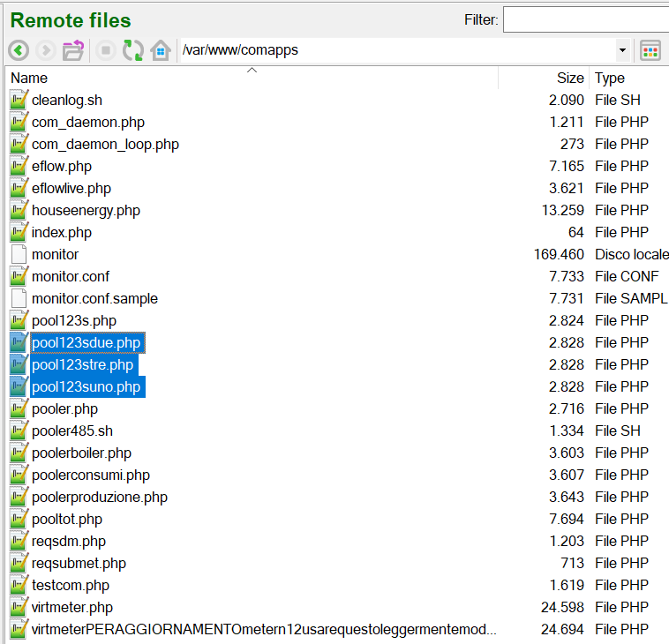Screen dimensions: 669x644
Task: Click the blank monitor file icon
Action: pyautogui.click(x=19, y=254)
